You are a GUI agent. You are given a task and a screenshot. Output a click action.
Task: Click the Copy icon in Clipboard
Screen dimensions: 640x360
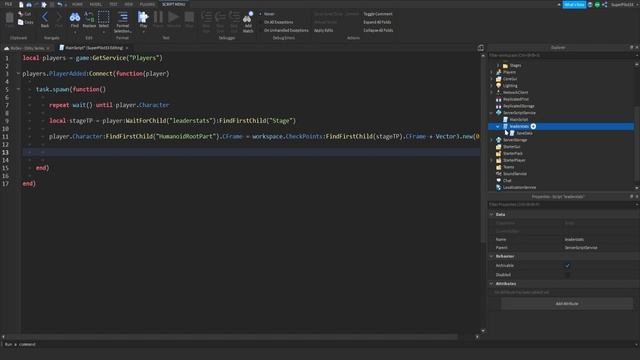pyautogui.click(x=21, y=22)
